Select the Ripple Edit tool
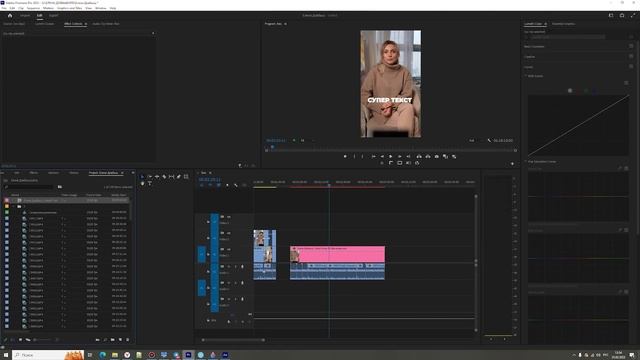Screen dimensions: 640x360 pyautogui.click(x=157, y=177)
